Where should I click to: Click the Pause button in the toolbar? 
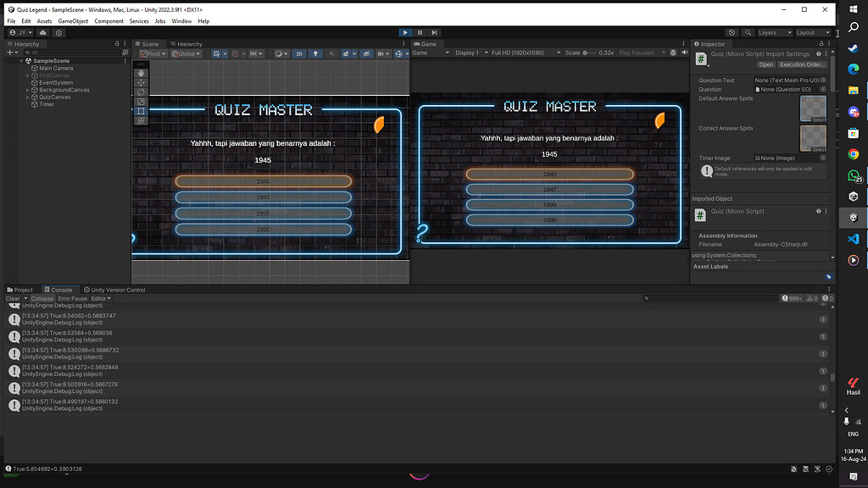[419, 32]
